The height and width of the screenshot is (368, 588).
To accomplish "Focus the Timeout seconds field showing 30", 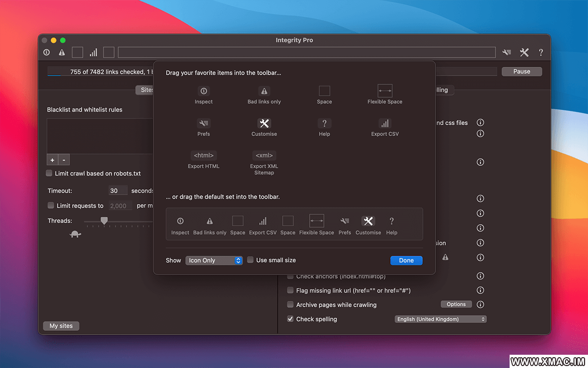I will (x=118, y=190).
